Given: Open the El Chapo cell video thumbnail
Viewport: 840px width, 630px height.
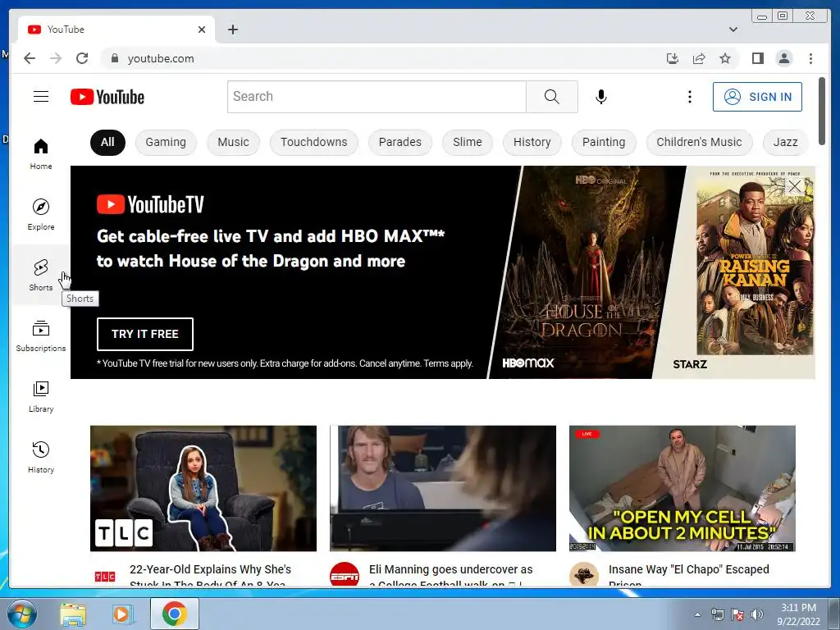Looking at the screenshot, I should coord(682,488).
